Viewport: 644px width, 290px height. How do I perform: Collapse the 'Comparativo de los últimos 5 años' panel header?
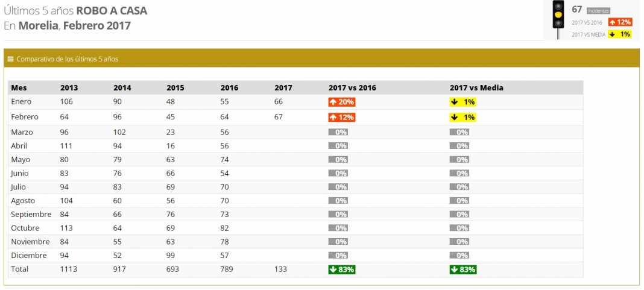point(321,58)
